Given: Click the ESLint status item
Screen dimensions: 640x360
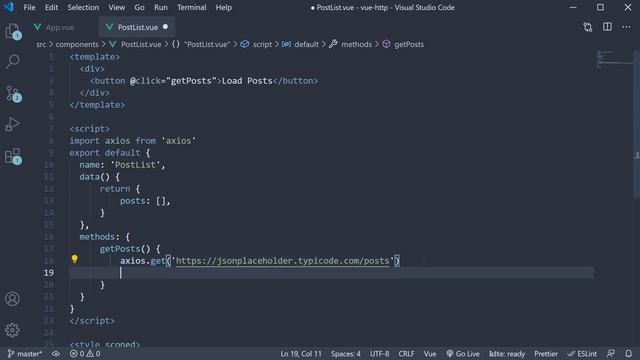Looking at the screenshot, I should coord(582,354).
